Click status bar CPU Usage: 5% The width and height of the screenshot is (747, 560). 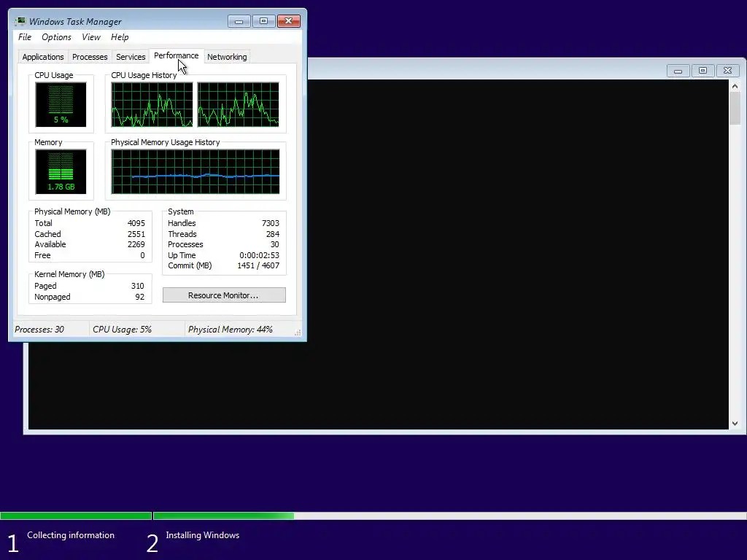[x=122, y=330]
